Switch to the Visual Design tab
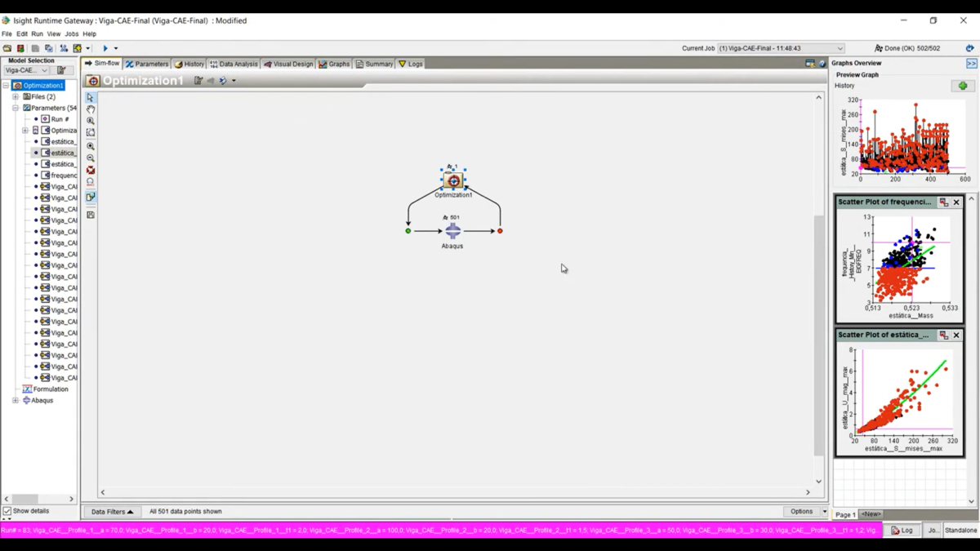This screenshot has width=980, height=551. pyautogui.click(x=288, y=64)
